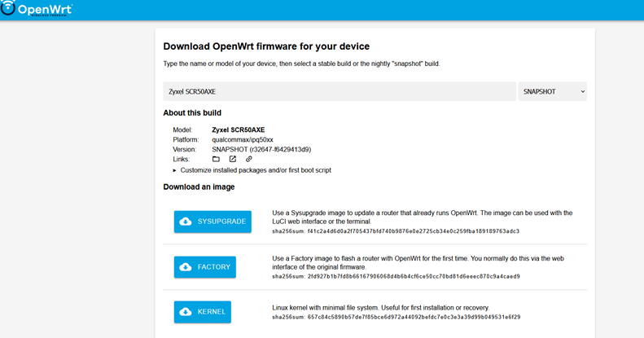644x338 pixels.
Task: Click the 'Download an image' heading
Action: click(x=199, y=187)
